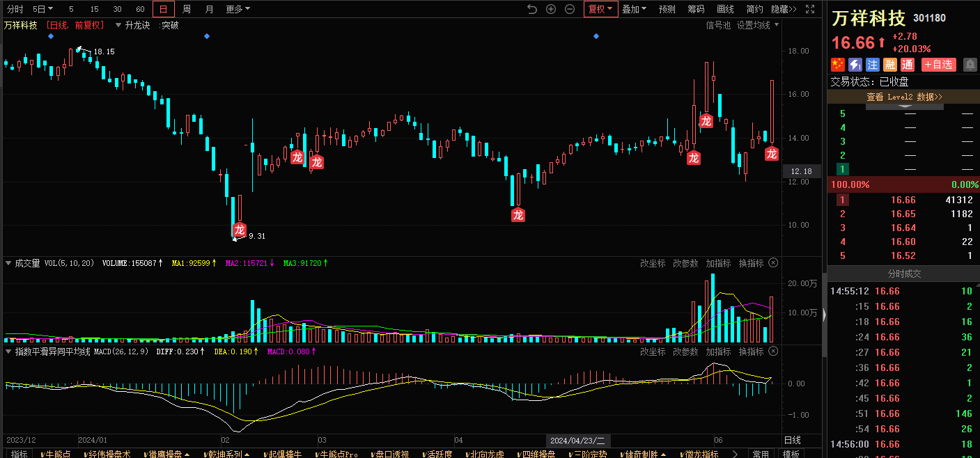980x458 pixels.
Task: Click the price alert bell icon
Action: pyautogui.click(x=970, y=65)
